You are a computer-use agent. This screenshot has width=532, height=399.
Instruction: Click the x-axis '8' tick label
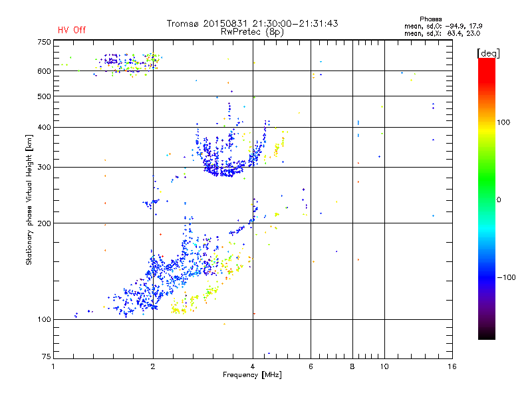352,366
